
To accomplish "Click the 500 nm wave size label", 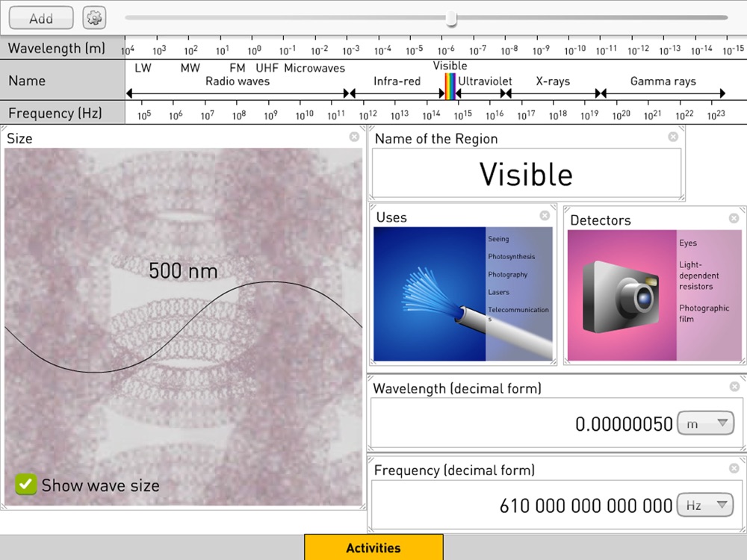I will [x=183, y=271].
